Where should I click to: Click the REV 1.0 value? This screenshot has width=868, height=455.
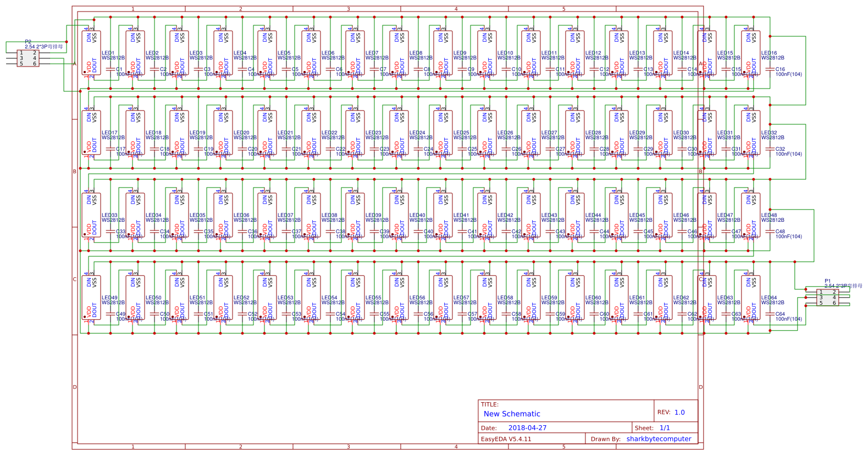[x=679, y=412]
